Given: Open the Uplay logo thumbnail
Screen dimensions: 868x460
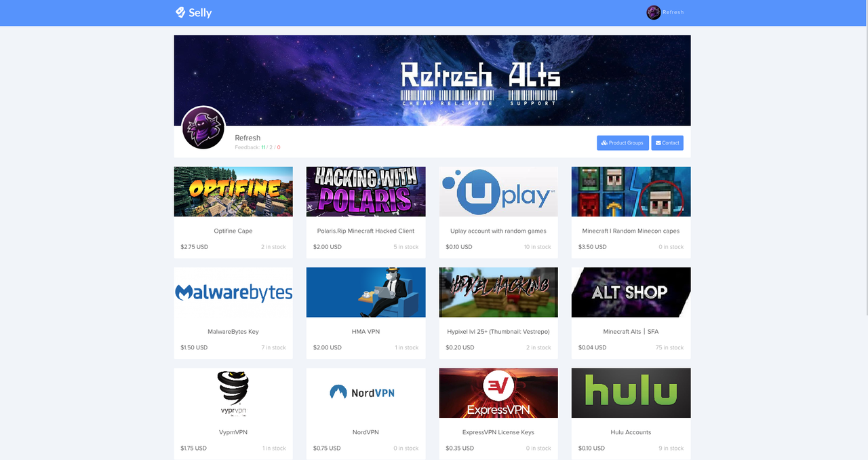Looking at the screenshot, I should click(498, 192).
